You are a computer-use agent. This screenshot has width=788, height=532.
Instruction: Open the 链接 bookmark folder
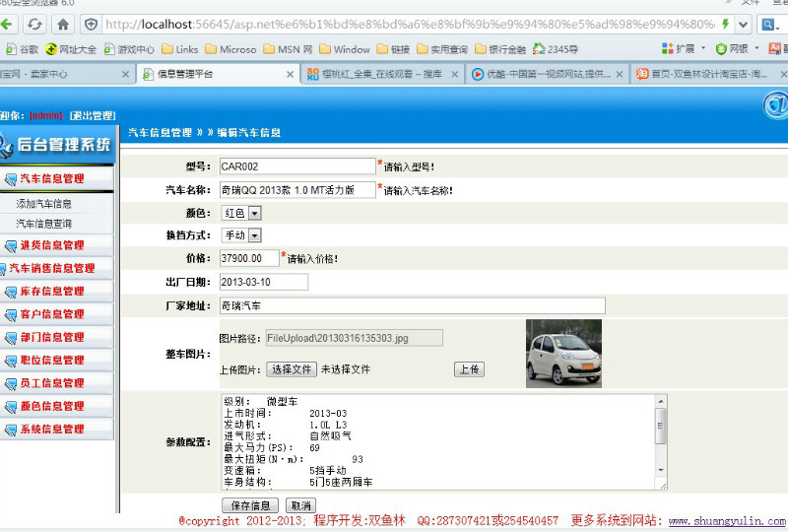[x=393, y=49]
